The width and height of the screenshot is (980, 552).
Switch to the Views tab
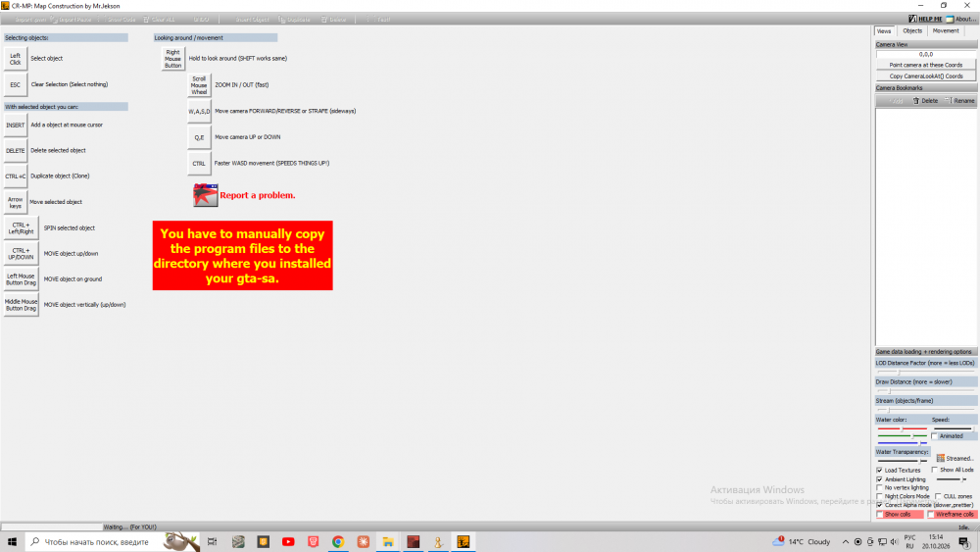(x=884, y=30)
